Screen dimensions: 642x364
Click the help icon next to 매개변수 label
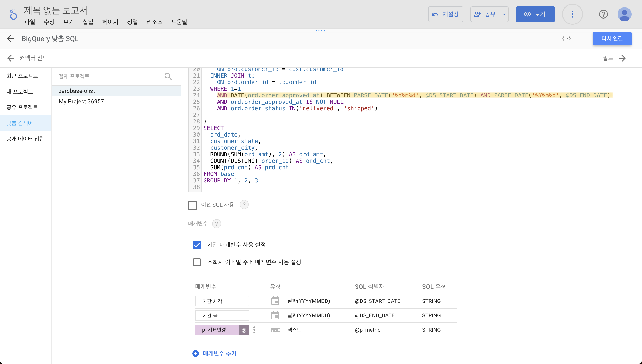pos(217,224)
